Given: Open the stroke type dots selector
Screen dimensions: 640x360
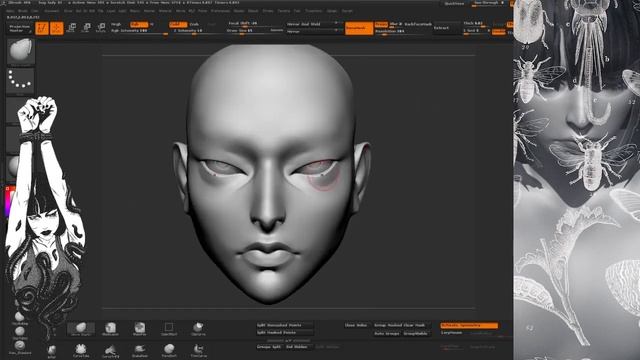Looking at the screenshot, I should coord(20,81).
